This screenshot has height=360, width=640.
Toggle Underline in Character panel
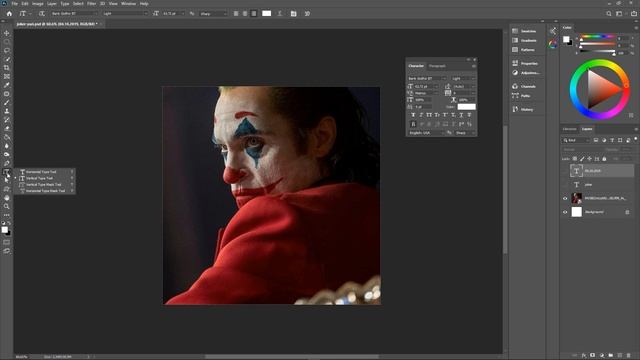tap(461, 115)
